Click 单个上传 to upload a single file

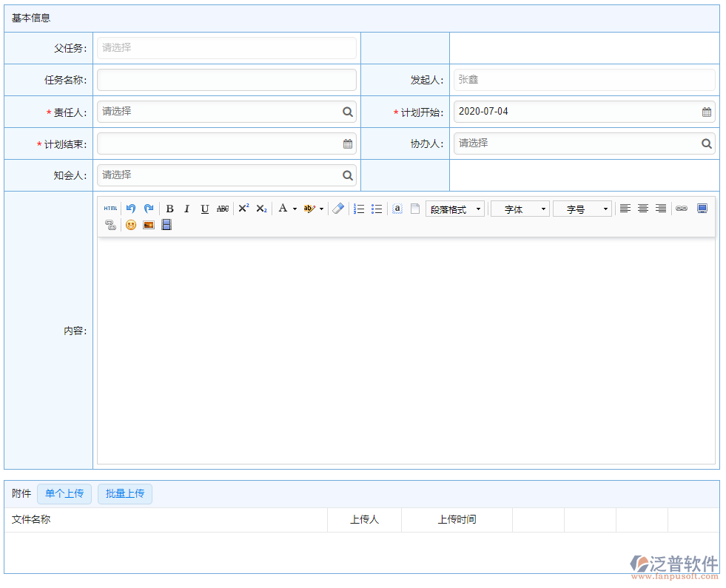point(64,493)
